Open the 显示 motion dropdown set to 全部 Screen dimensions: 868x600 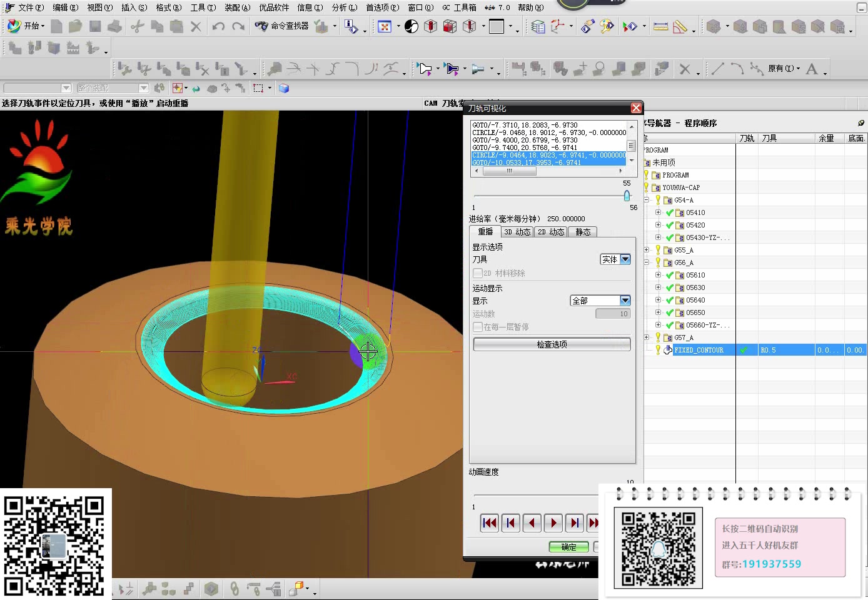(x=625, y=301)
